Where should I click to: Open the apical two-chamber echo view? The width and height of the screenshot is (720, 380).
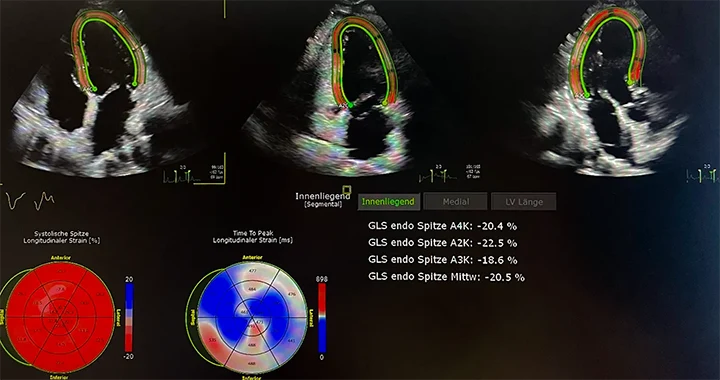pos(363,92)
